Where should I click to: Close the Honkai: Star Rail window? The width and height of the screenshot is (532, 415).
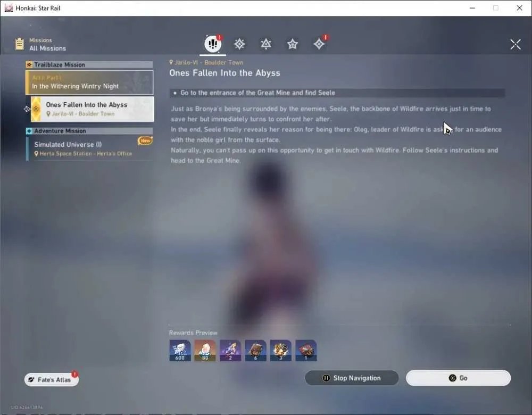tap(519, 8)
